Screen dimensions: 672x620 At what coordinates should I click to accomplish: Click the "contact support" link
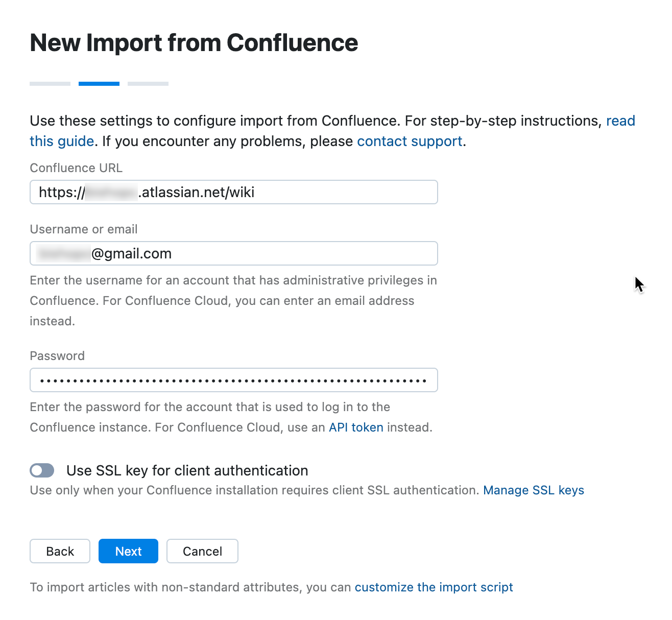(x=409, y=141)
